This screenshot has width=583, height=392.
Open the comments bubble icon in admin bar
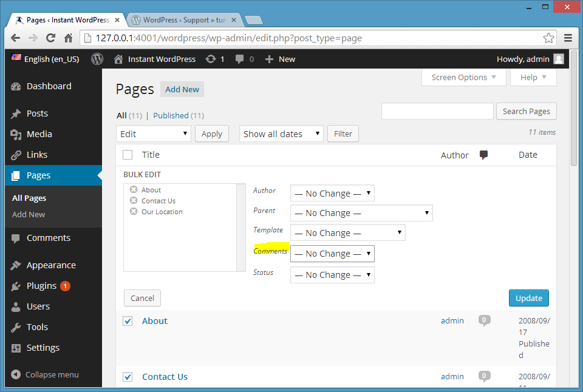(240, 59)
